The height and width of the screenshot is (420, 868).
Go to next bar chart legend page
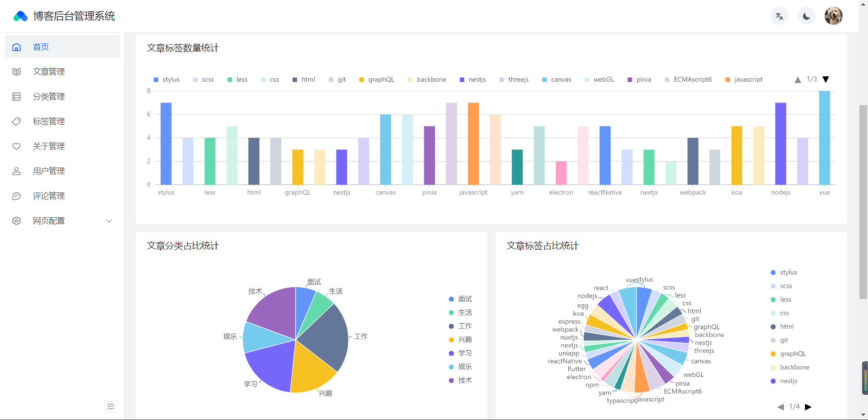826,79
